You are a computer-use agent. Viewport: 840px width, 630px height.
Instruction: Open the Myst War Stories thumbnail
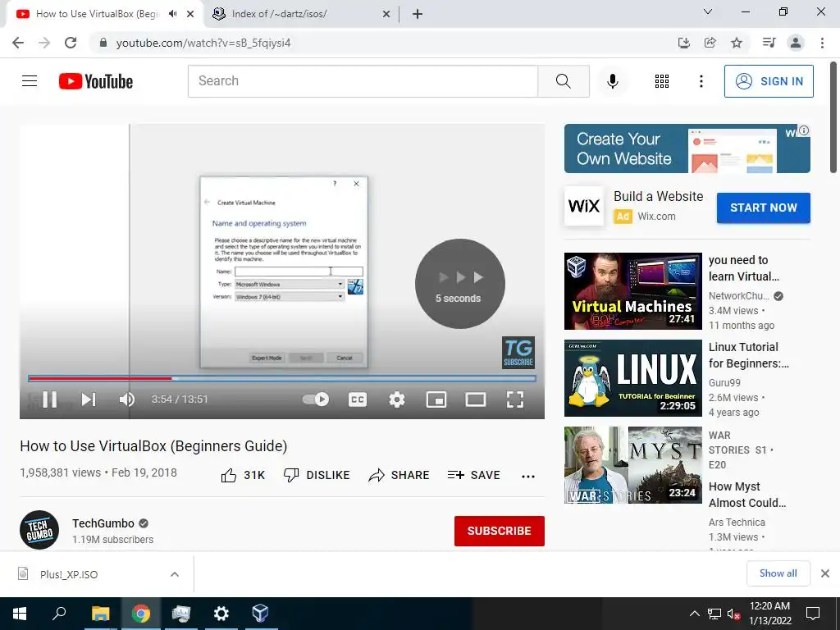632,465
